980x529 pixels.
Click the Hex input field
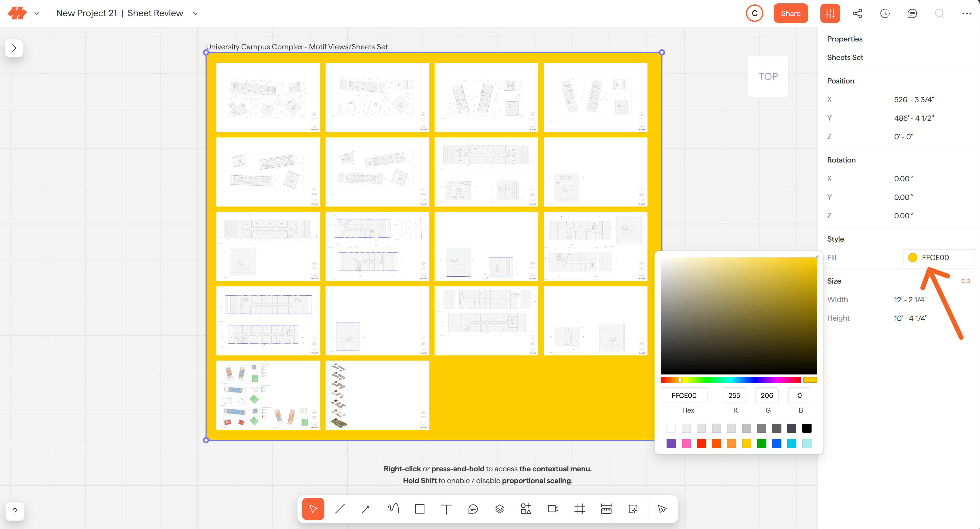[684, 396]
